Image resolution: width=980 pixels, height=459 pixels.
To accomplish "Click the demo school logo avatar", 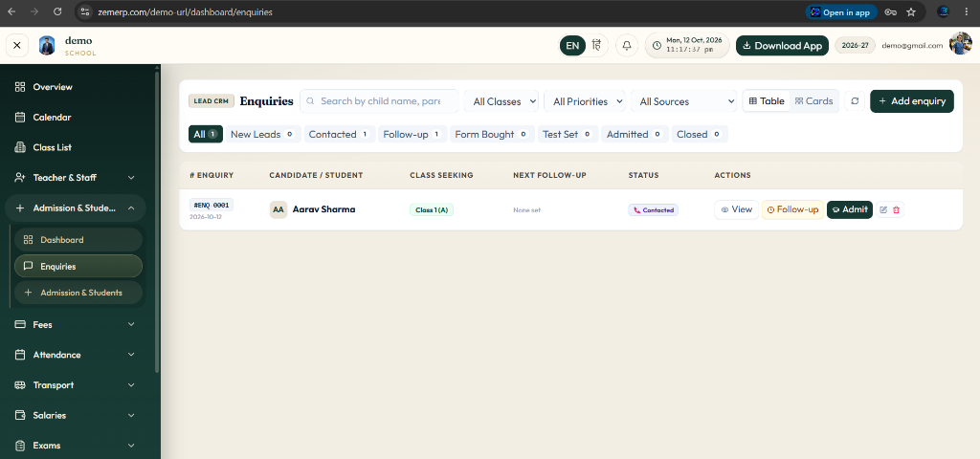I will (x=47, y=46).
